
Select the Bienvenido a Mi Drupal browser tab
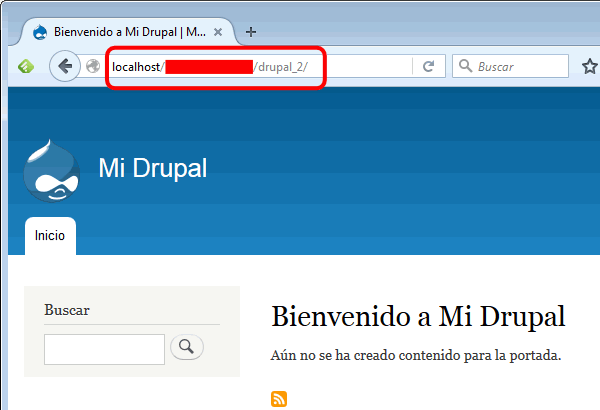127,32
